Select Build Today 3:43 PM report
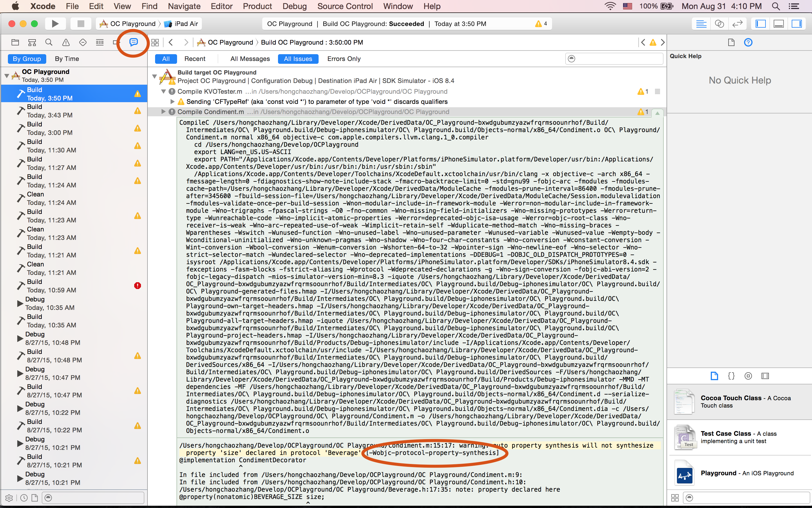The height and width of the screenshot is (508, 812). [74, 111]
